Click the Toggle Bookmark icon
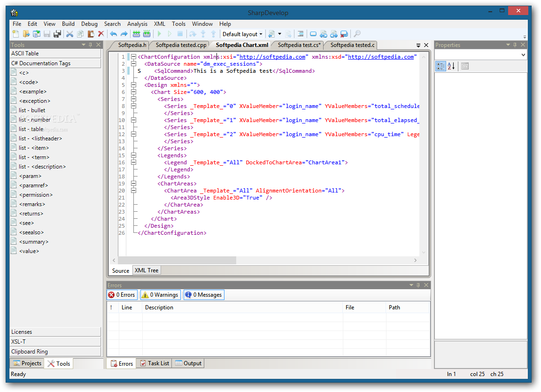 click(313, 34)
